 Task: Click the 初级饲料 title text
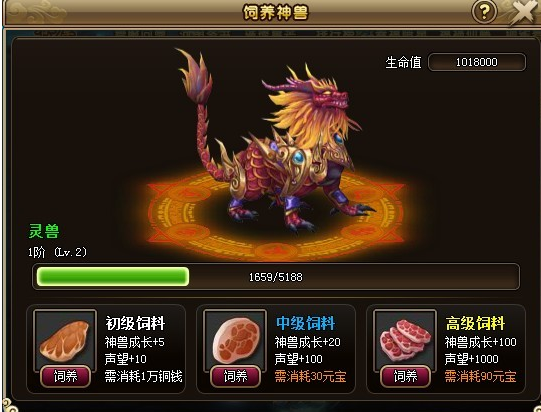pyautogui.click(x=135, y=323)
